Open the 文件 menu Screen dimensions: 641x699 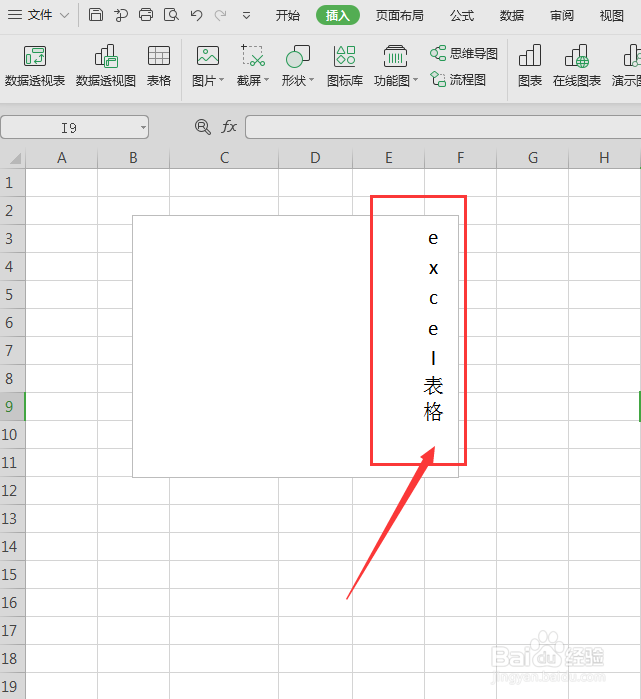39,15
